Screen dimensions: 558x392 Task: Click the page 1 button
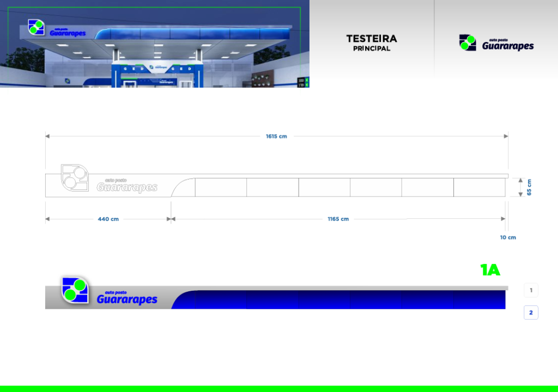click(x=531, y=290)
